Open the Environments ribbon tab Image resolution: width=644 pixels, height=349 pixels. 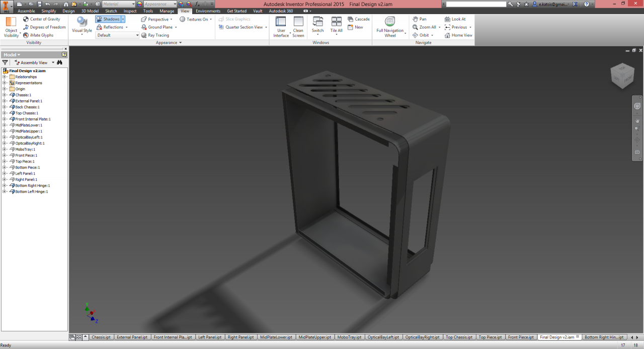208,11
